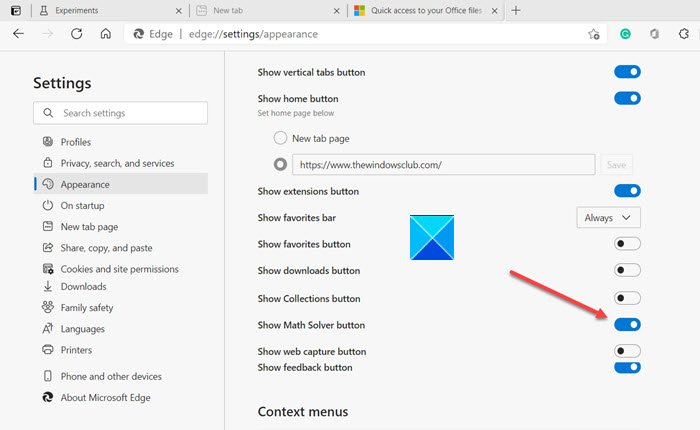The width and height of the screenshot is (700, 430).
Task: Open Show favorites bar Always dropdown
Action: [608, 217]
